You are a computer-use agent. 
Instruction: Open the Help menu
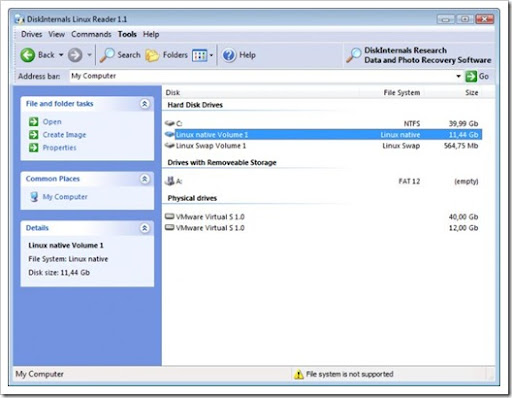151,34
